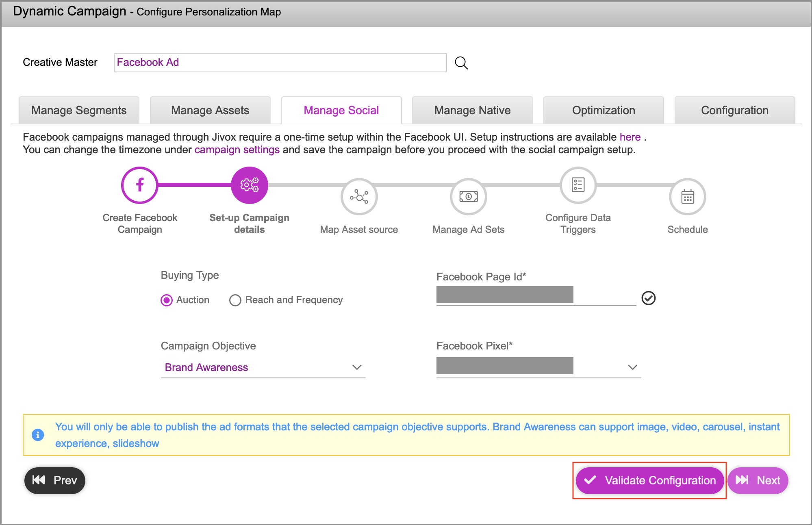Go back with the Prev button
The width and height of the screenshot is (812, 525).
55,481
